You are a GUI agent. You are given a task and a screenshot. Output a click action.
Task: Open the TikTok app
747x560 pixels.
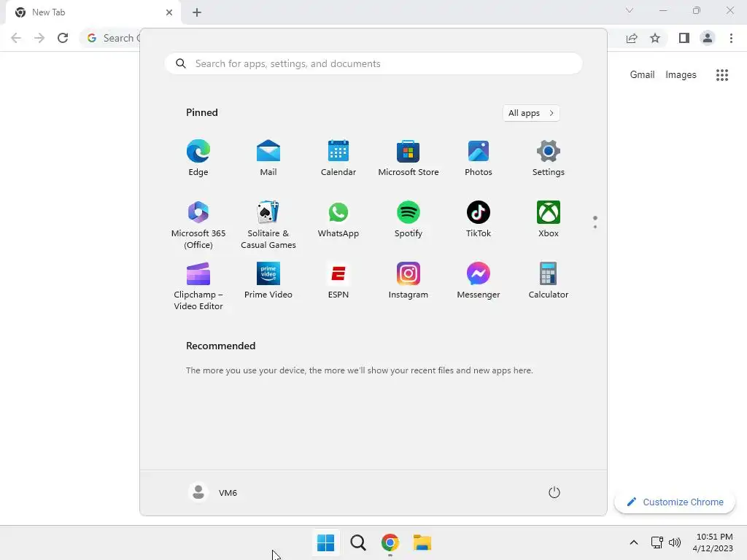pos(479,219)
